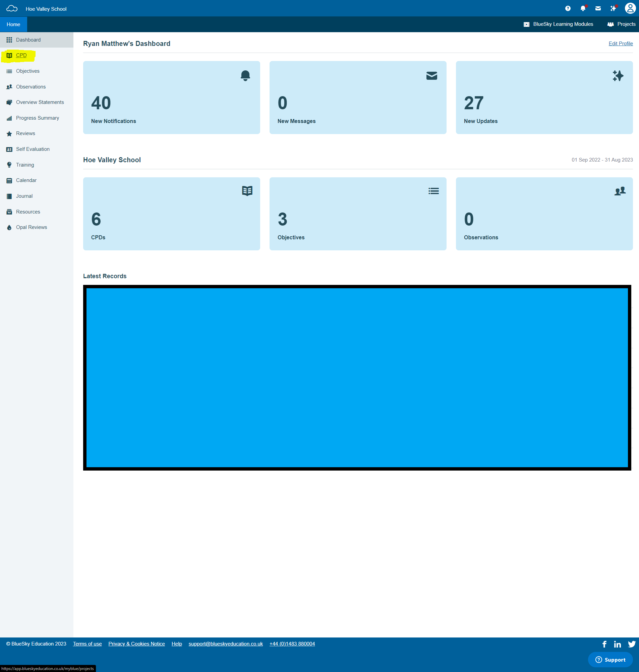This screenshot has height=672, width=639.
Task: Click envelope icon on New Messages card
Action: (x=431, y=76)
